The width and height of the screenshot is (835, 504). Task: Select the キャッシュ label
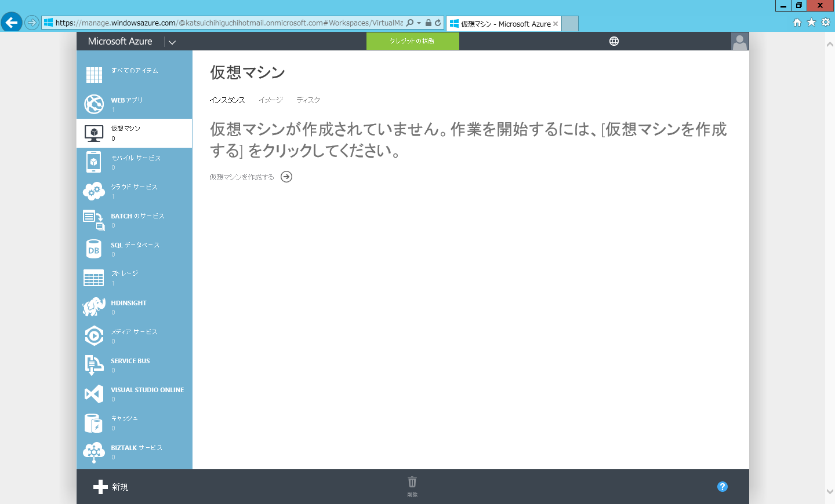point(124,418)
